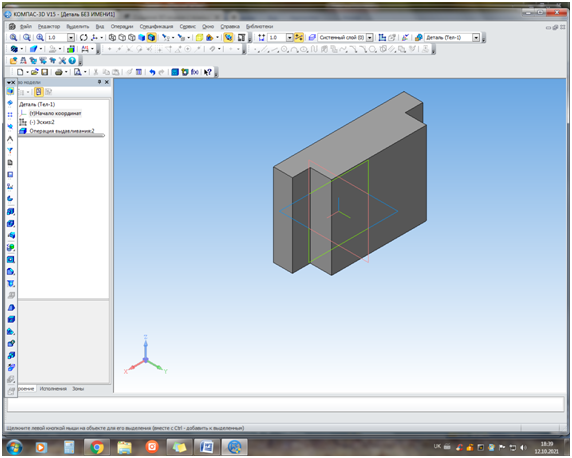Viewport: 572px width, 458px height.
Task: Click the extrusion operation icon
Action: point(11,211)
